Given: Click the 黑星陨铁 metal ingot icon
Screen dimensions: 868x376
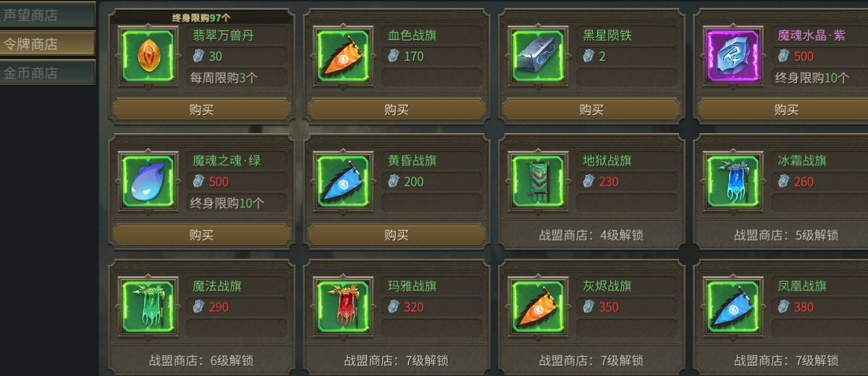Looking at the screenshot, I should [x=537, y=56].
